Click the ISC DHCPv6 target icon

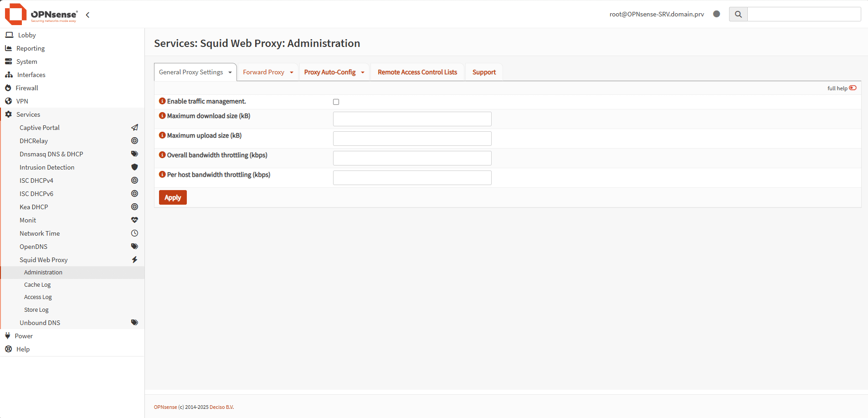pos(134,194)
